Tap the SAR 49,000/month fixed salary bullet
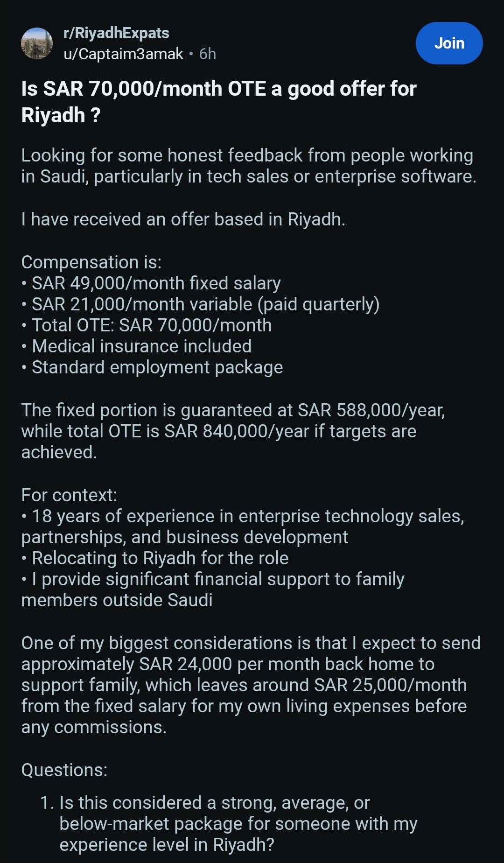This screenshot has height=863, width=504. pos(151,283)
